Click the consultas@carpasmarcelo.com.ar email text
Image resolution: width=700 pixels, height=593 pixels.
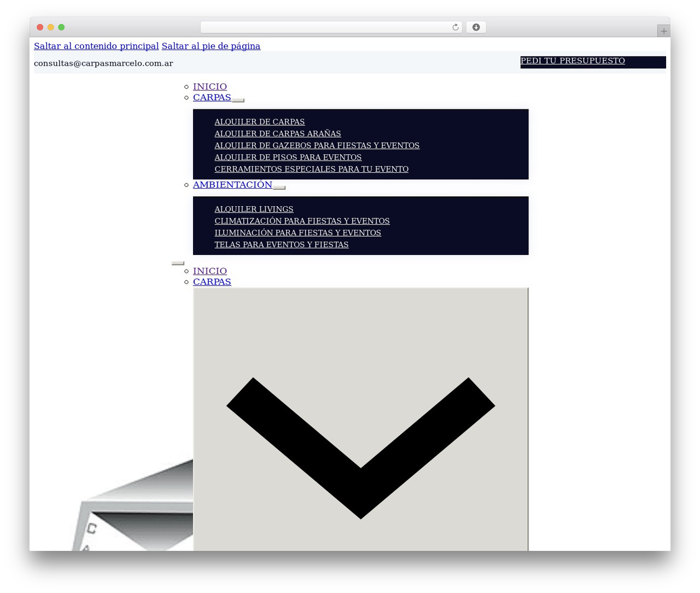[x=103, y=63]
